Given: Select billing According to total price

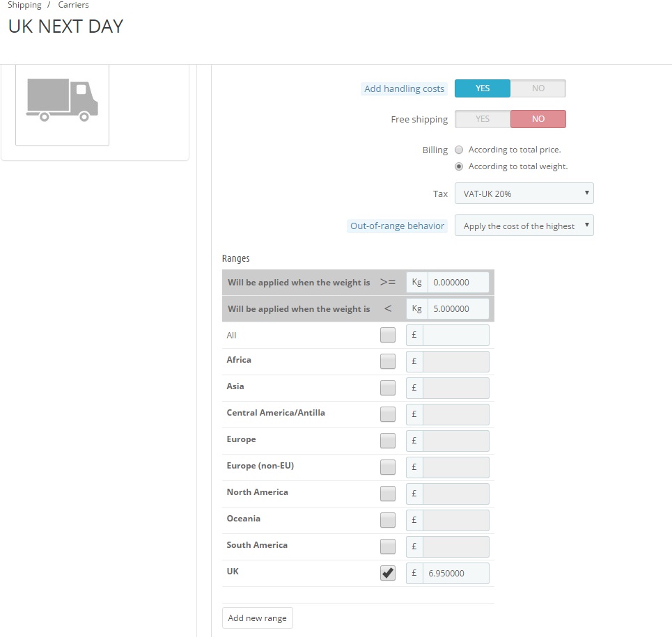Looking at the screenshot, I should pyautogui.click(x=459, y=150).
